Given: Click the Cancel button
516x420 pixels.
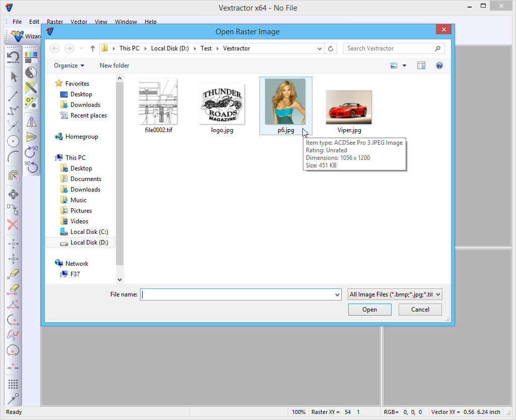Looking at the screenshot, I should [420, 310].
